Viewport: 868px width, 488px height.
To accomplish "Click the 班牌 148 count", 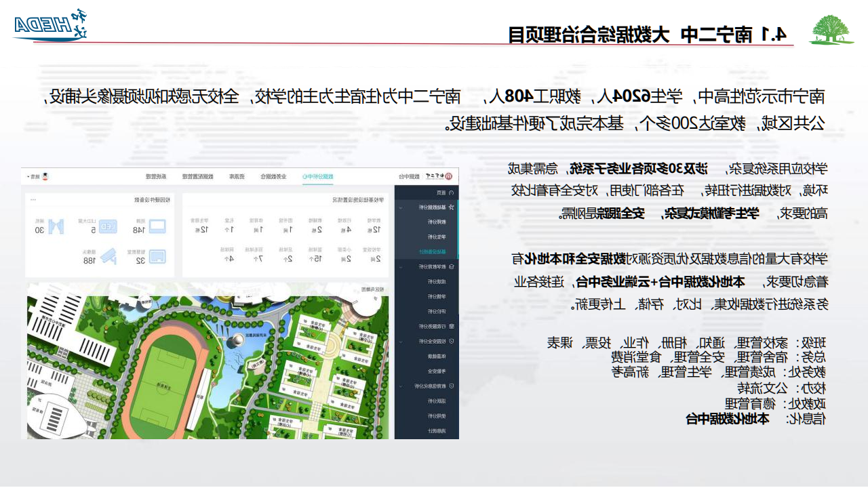I will [x=139, y=230].
